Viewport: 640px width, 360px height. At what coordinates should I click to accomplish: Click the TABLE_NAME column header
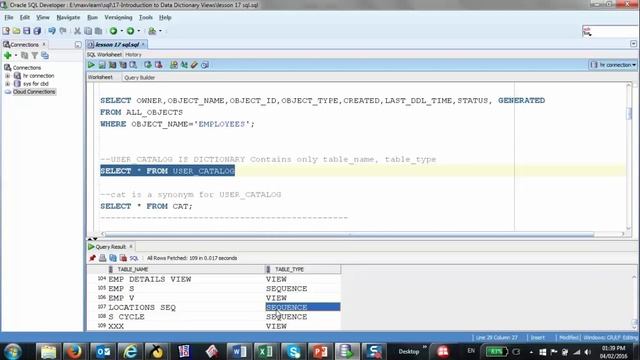click(x=186, y=269)
